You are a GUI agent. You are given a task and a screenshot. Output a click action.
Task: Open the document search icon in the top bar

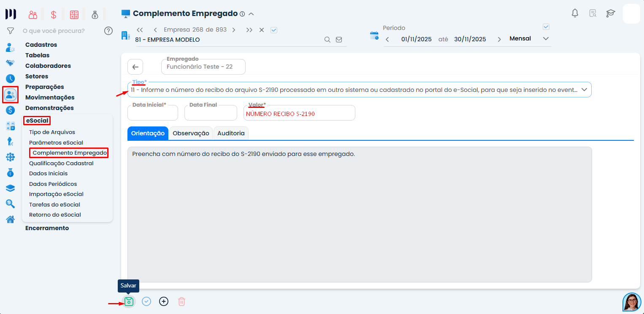coord(593,13)
